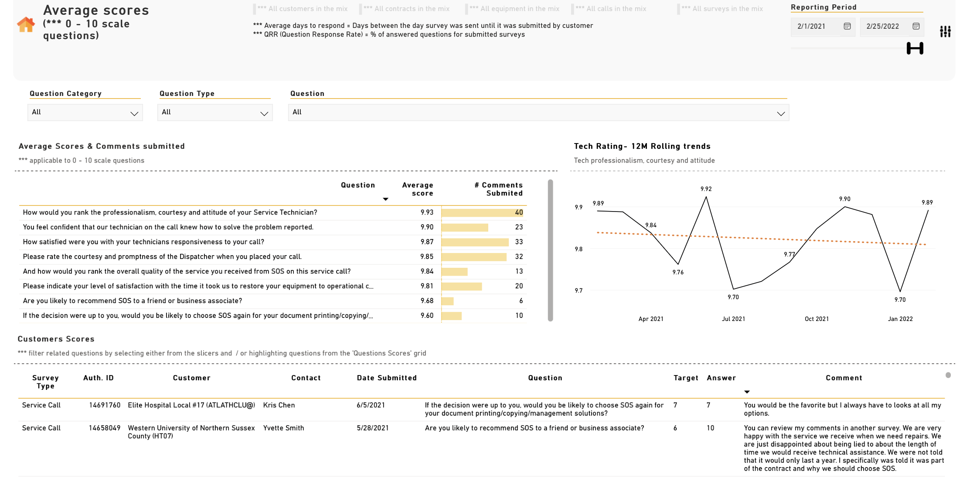Sort customers table by Target header

coord(686,378)
